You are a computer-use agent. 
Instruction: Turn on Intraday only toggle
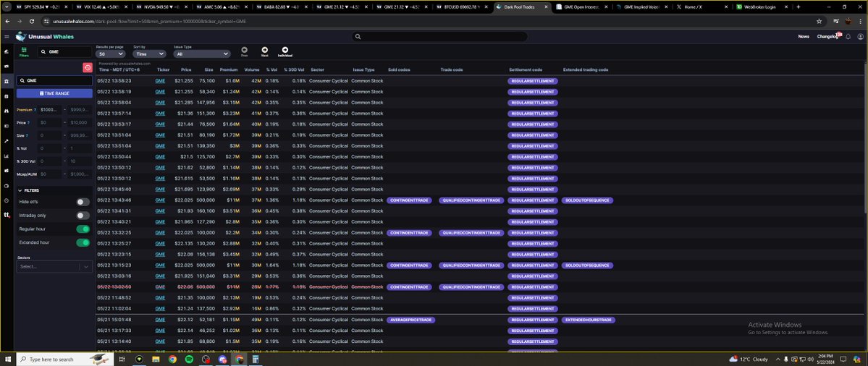83,216
